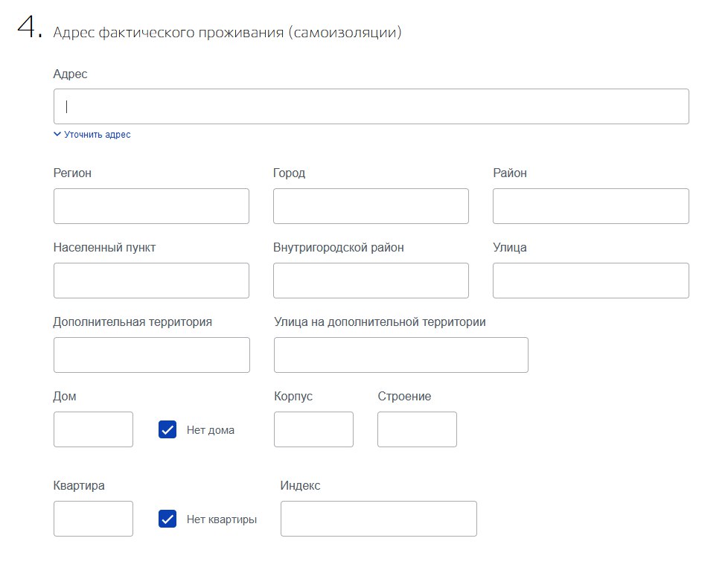Click the chevron icon beside Уточнить адрес
Image resolution: width=728 pixels, height=576 pixels.
[57, 134]
